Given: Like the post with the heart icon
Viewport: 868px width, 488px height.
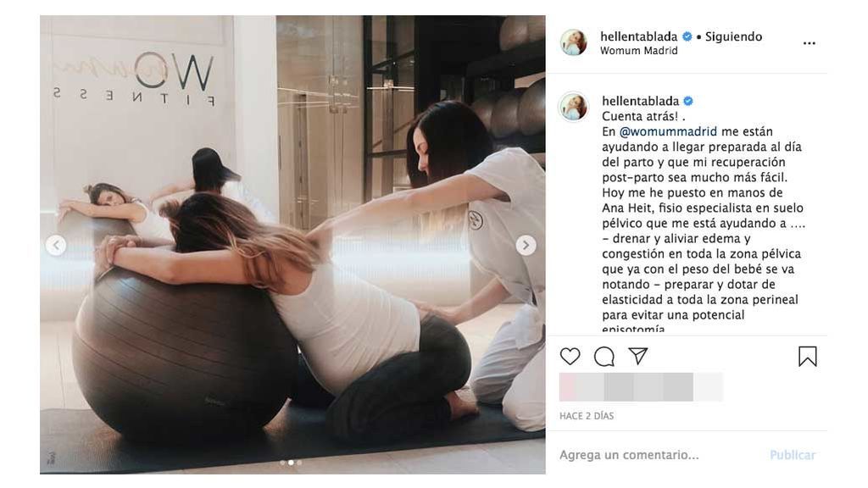Looking at the screenshot, I should pyautogui.click(x=570, y=357).
